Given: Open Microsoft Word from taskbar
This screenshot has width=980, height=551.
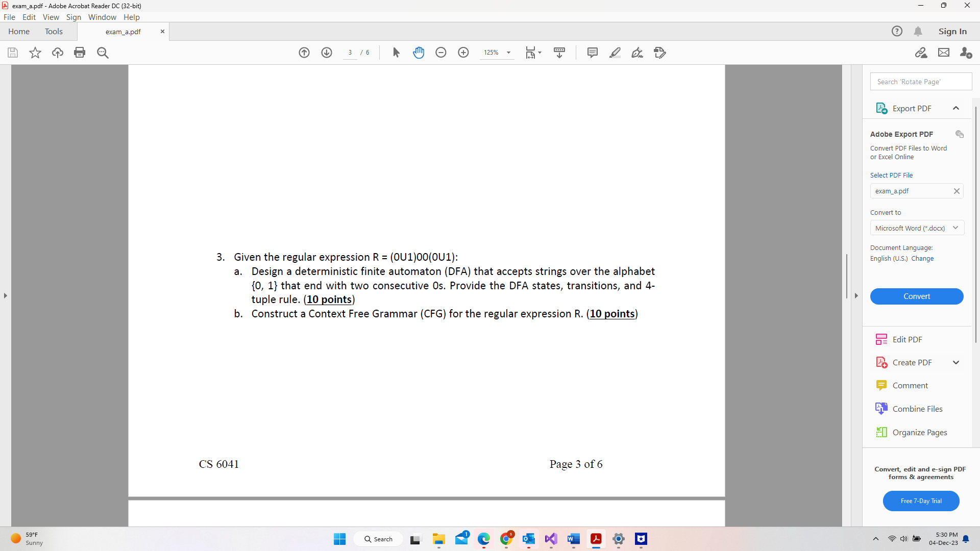Looking at the screenshot, I should coord(573,539).
